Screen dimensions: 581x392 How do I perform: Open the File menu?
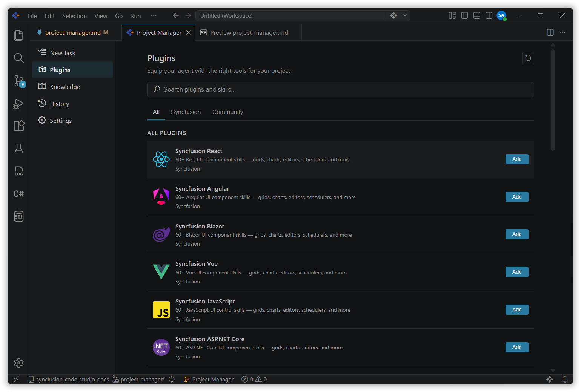[32, 16]
